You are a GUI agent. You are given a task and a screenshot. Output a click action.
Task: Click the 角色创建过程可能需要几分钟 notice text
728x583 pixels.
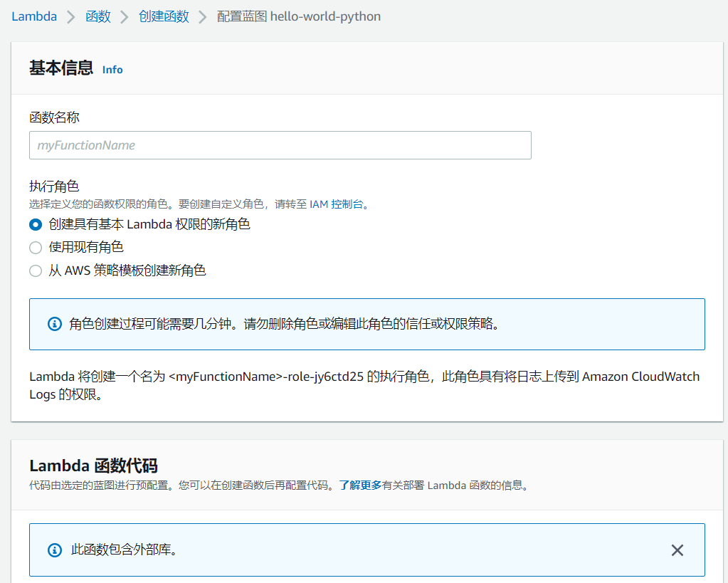tap(285, 324)
